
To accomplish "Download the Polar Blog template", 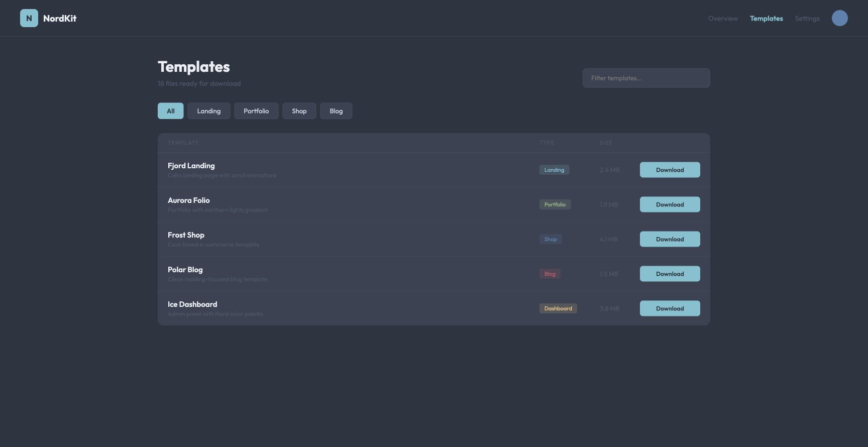I will (670, 274).
